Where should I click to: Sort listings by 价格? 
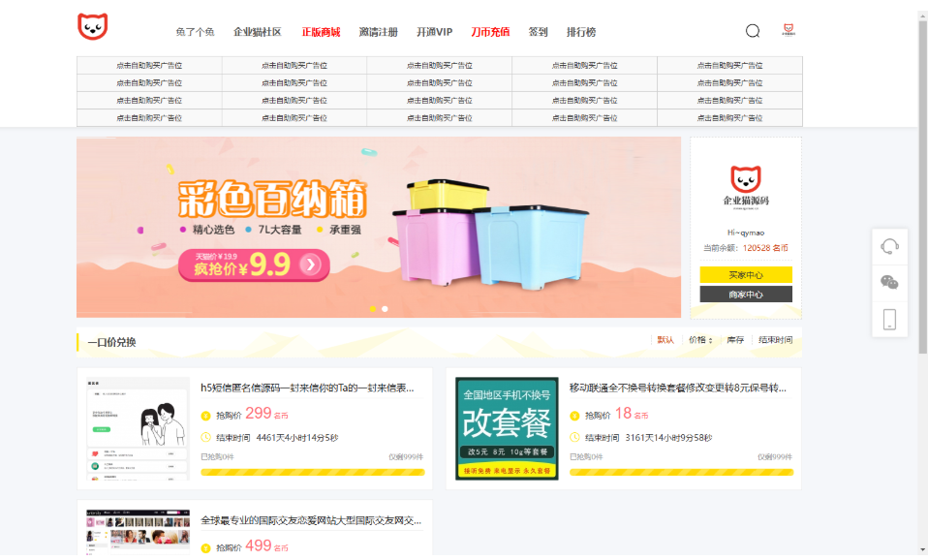tap(699, 340)
